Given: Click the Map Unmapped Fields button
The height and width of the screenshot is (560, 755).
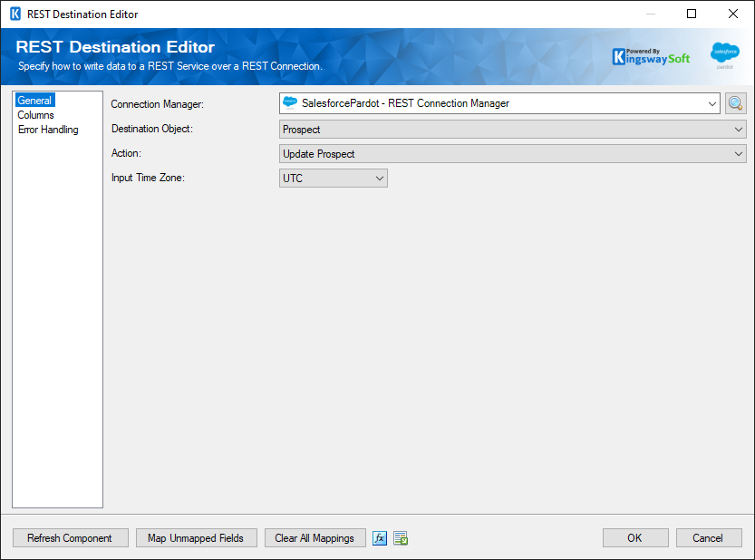Looking at the screenshot, I should point(196,538).
